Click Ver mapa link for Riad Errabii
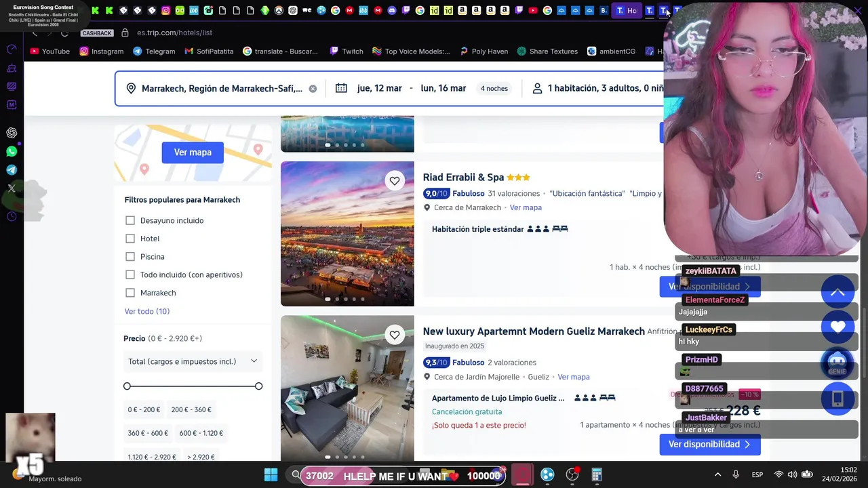The image size is (868, 488). tap(526, 207)
